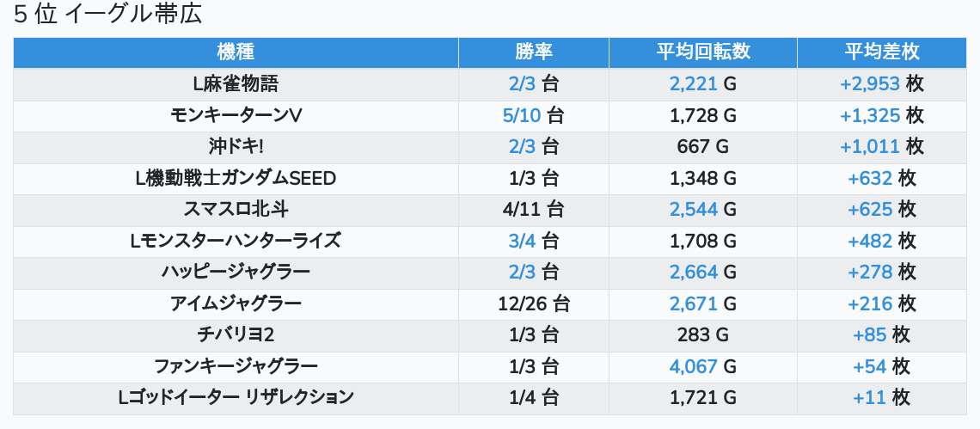Click the 5位 イーグル帯広 heading
The width and height of the screenshot is (980, 429).
click(x=107, y=15)
